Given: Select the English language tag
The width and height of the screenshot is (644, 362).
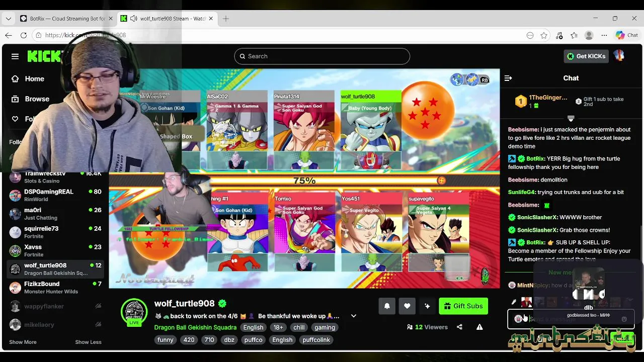Looking at the screenshot, I should point(253,327).
